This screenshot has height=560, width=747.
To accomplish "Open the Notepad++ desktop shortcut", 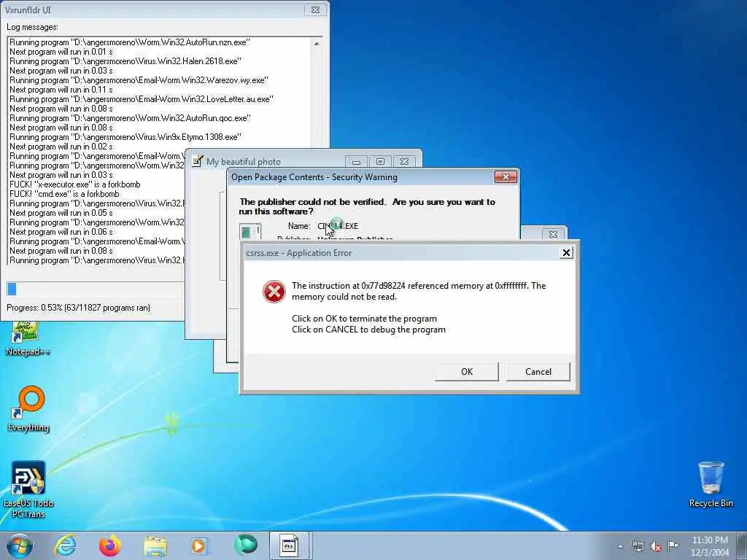I will coord(28,339).
